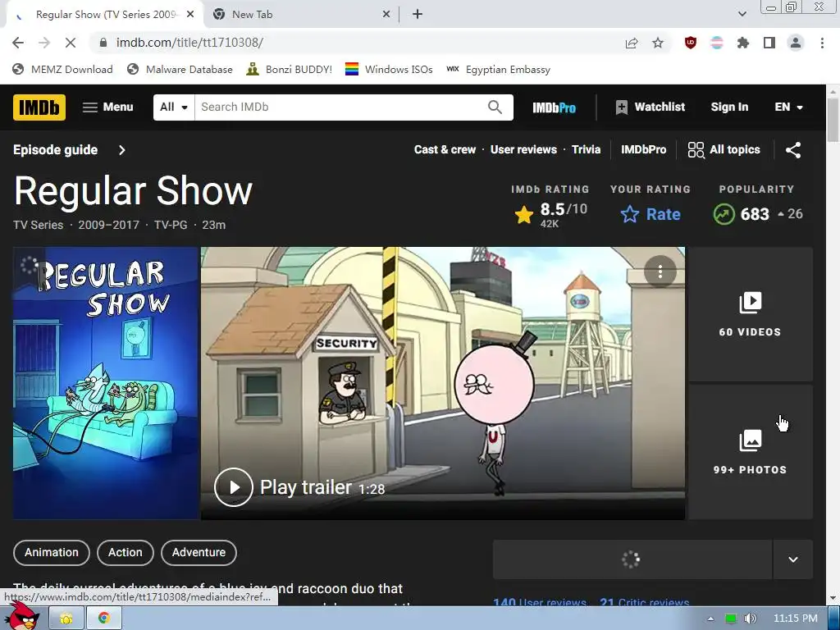Select the Action genre chip
This screenshot has height=630, width=840.
pyautogui.click(x=126, y=552)
